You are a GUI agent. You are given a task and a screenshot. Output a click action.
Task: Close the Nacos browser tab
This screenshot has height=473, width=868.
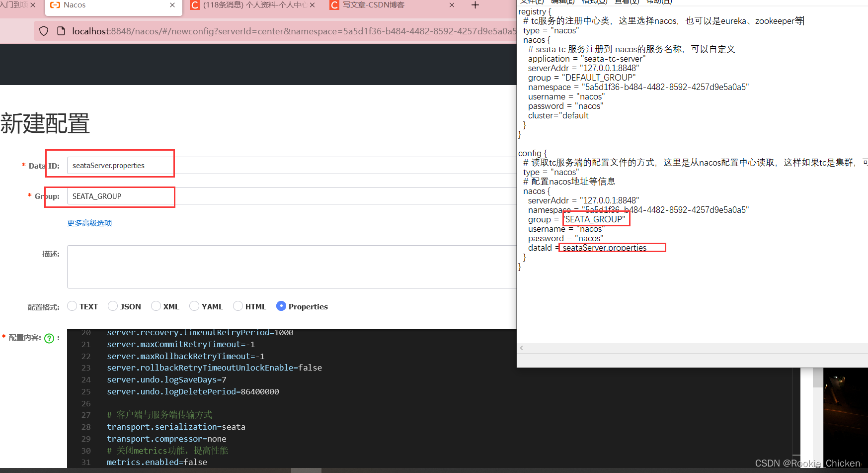pyautogui.click(x=172, y=5)
